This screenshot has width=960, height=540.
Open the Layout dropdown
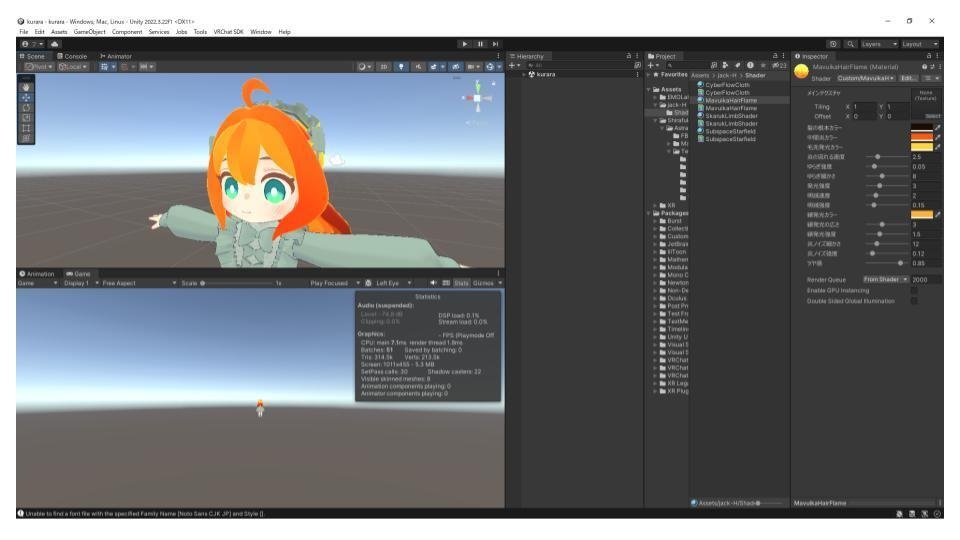point(920,44)
